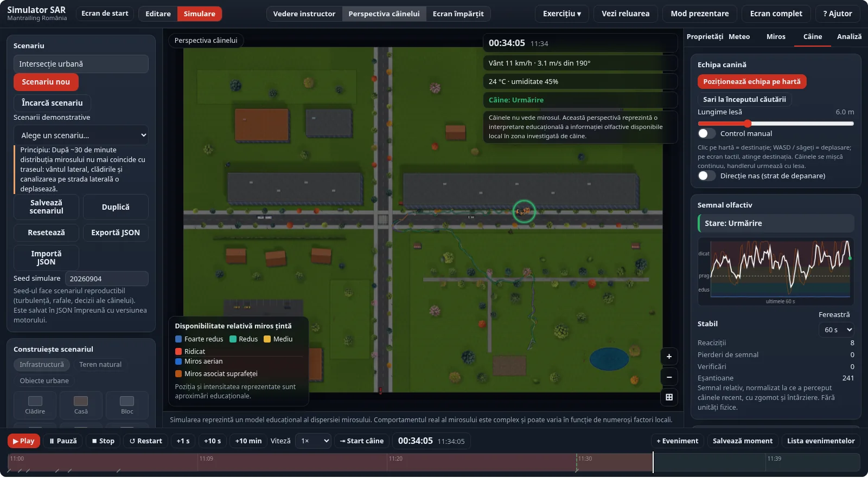Open the Analiză tab
This screenshot has height=478, width=868.
[x=849, y=37]
